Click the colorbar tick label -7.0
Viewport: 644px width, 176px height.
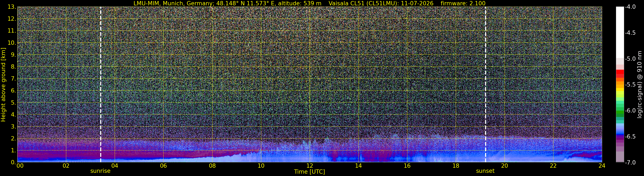coord(630,163)
